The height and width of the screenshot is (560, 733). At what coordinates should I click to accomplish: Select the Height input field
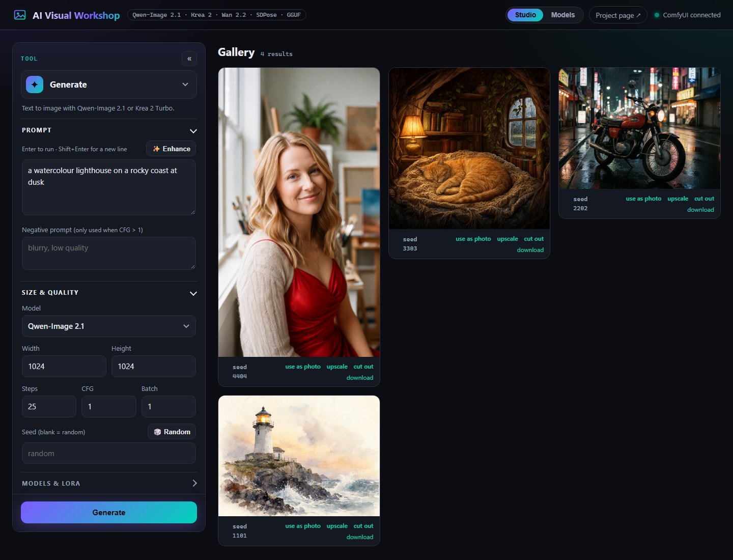coord(154,367)
